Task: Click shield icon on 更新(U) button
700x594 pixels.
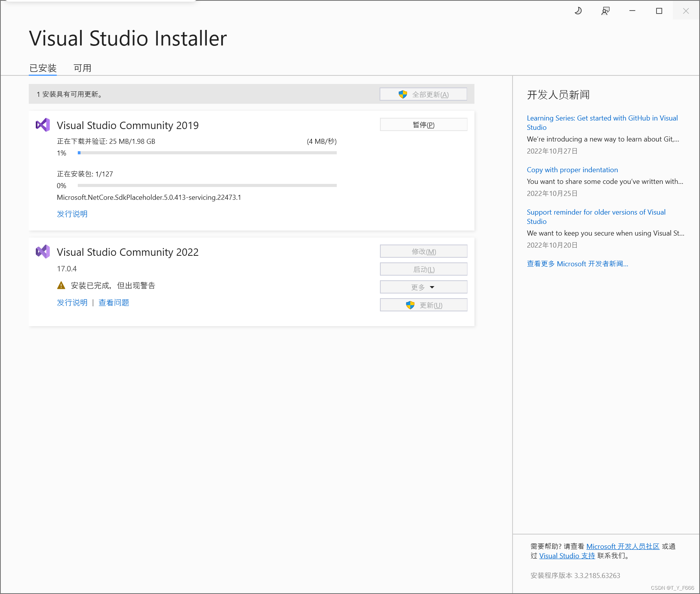Action: click(410, 305)
